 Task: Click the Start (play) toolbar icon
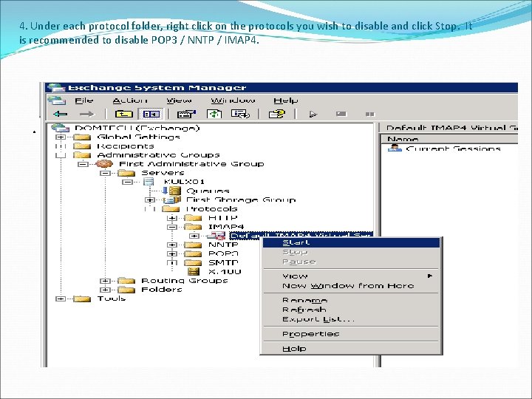tap(313, 115)
